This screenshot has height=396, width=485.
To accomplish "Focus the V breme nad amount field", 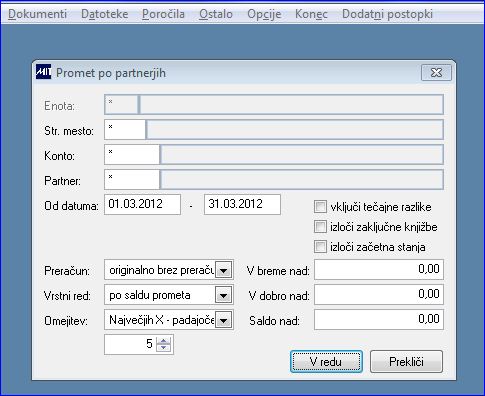I will [379, 270].
